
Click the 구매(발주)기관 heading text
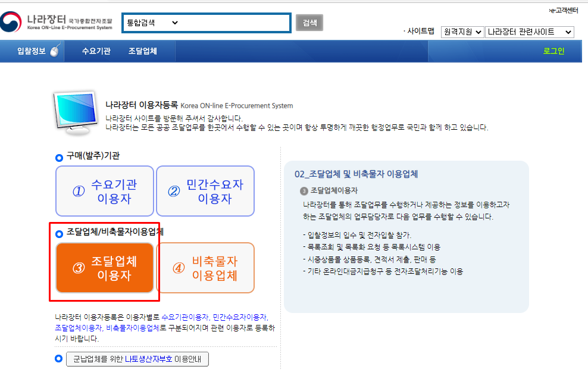click(93, 155)
